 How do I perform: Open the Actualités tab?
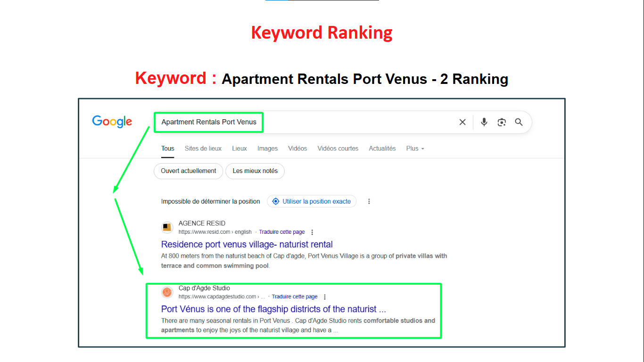pos(382,148)
